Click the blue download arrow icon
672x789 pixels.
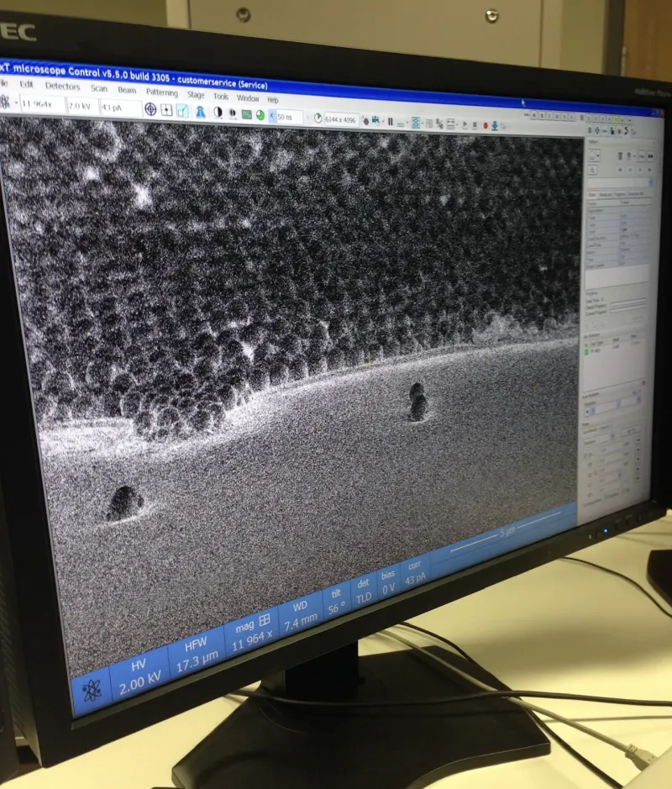tap(495, 126)
